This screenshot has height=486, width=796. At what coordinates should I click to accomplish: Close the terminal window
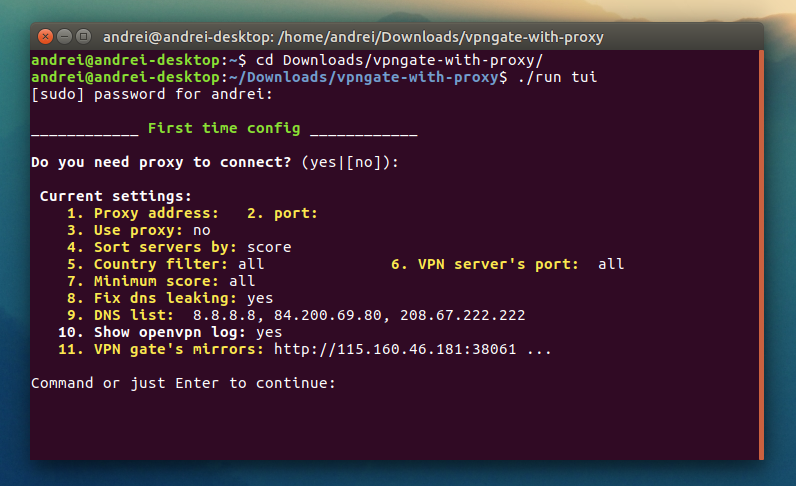(x=45, y=37)
